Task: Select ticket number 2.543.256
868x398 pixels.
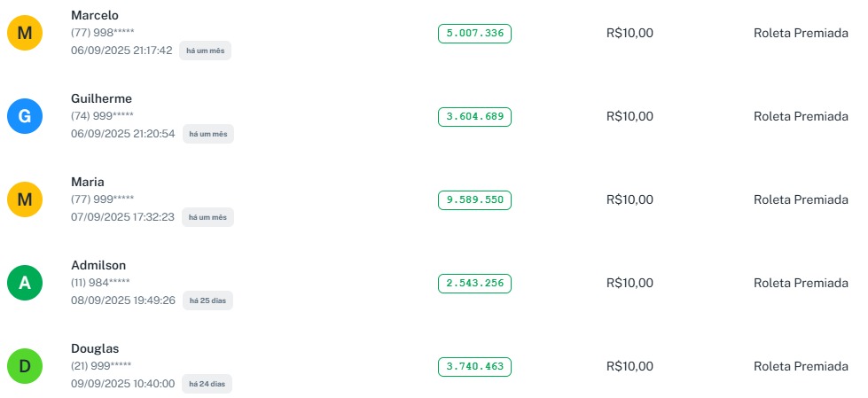Action: pos(474,283)
